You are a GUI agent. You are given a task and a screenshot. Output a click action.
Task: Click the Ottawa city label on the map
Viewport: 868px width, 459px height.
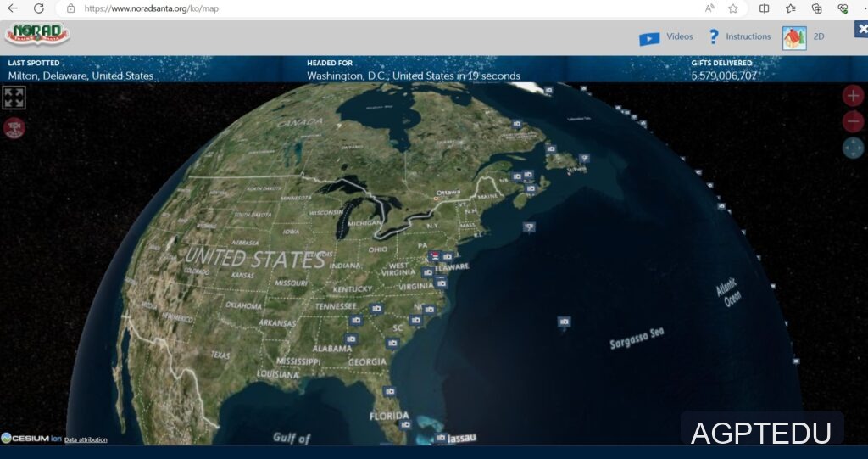pos(448,193)
